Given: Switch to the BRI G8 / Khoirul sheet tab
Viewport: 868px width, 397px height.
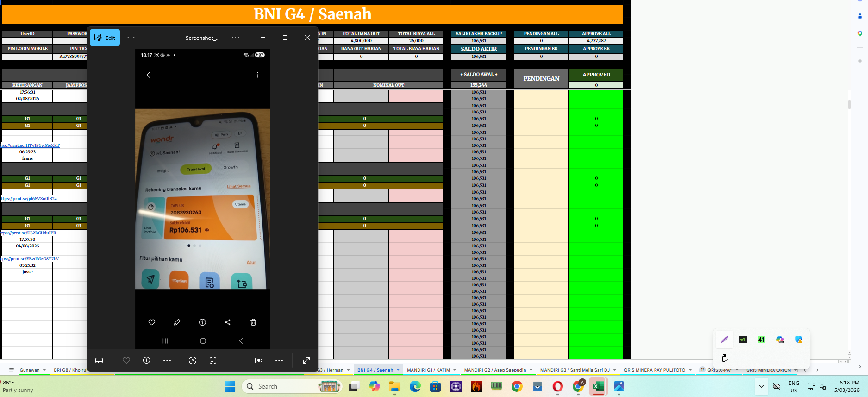Looking at the screenshot, I should (x=70, y=370).
